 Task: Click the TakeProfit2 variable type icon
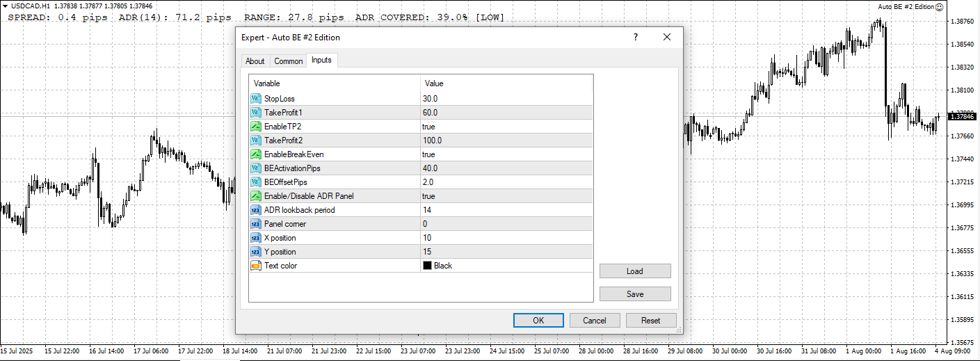tap(255, 141)
